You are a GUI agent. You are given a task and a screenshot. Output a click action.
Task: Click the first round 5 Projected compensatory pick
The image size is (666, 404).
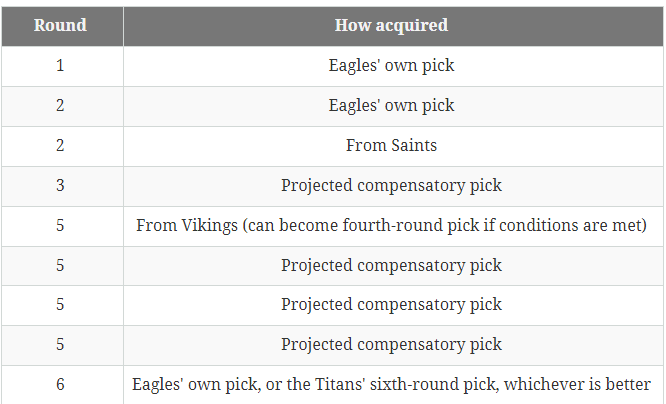coord(391,266)
